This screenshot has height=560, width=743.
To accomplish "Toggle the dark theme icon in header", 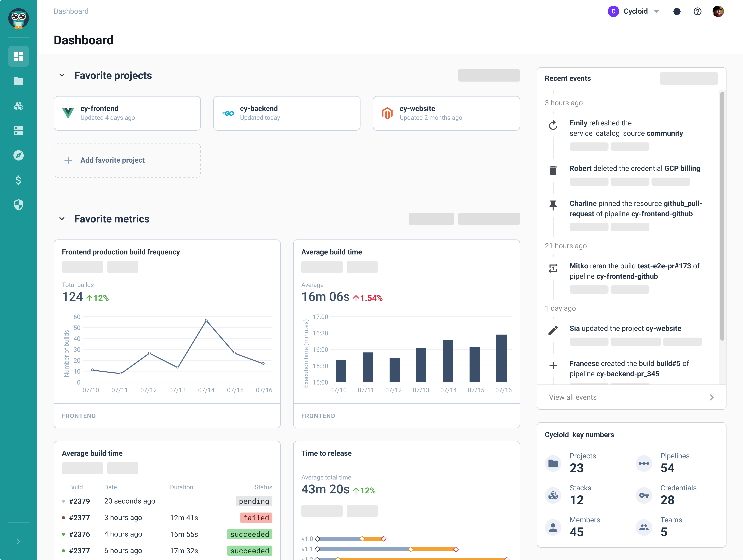I will [x=677, y=11].
